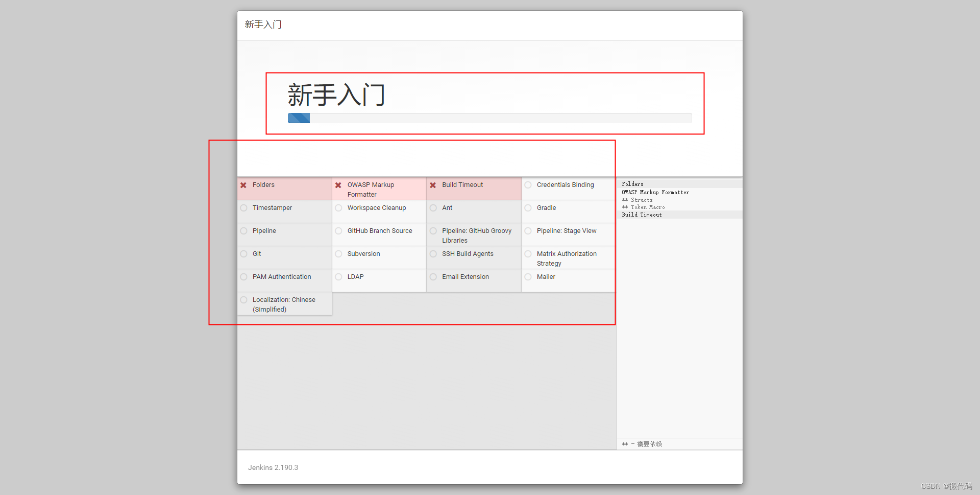Click the red X icon beside Build Timeout

point(433,185)
